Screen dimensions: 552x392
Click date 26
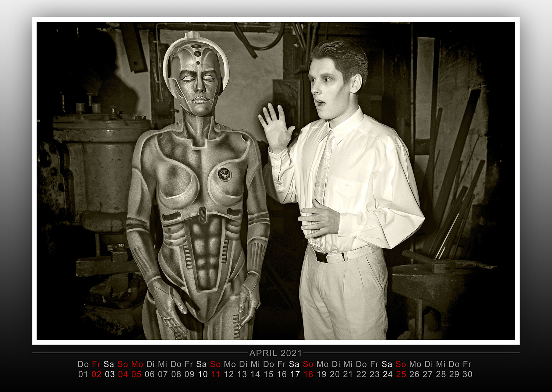tap(414, 374)
